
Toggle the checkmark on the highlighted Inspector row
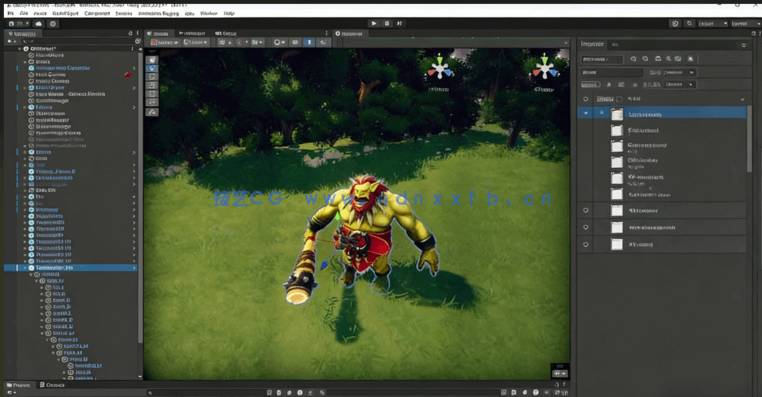586,113
